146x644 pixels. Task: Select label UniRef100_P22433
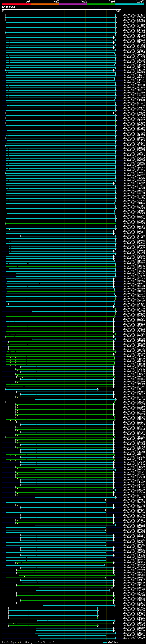pyautogui.click(x=134, y=140)
